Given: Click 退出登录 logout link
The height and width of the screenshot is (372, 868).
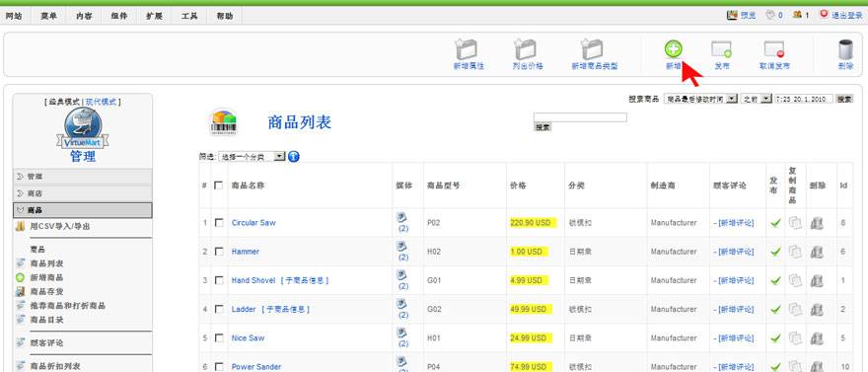Looking at the screenshot, I should [847, 16].
